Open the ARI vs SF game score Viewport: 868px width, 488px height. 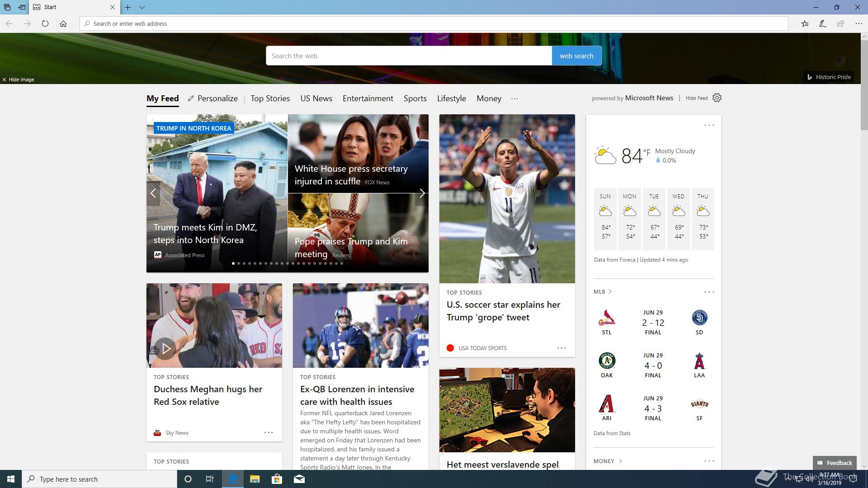click(653, 408)
